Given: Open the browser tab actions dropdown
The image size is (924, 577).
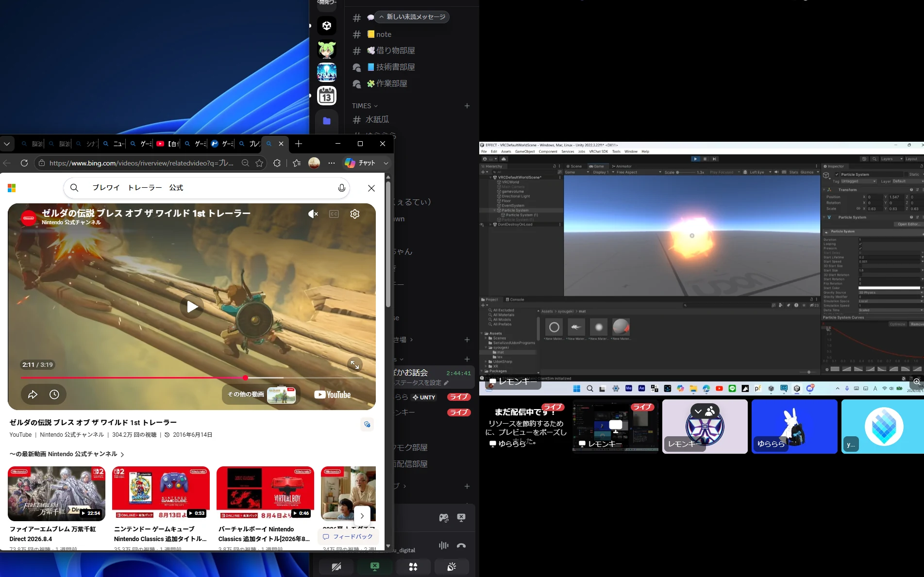Looking at the screenshot, I should pos(7,144).
